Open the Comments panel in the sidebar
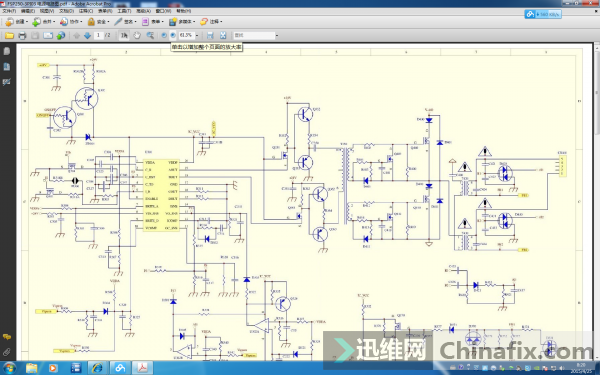The width and height of the screenshot is (600, 375). click(x=7, y=337)
